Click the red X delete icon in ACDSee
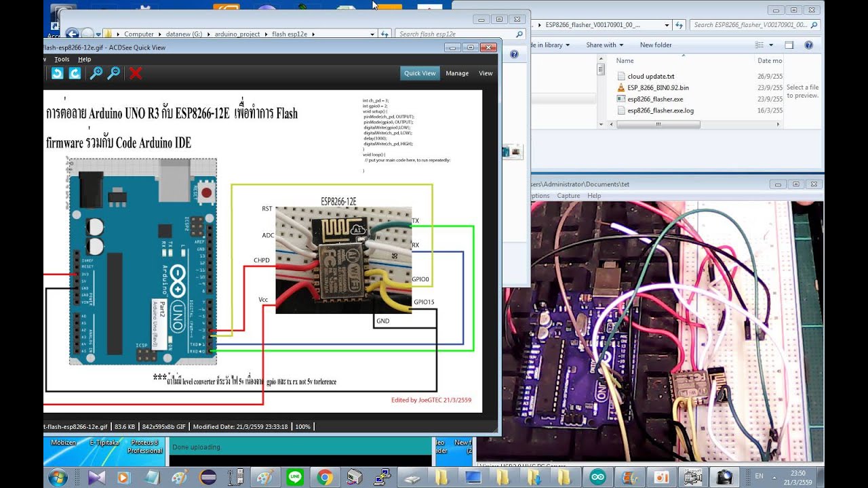The height and width of the screenshot is (488, 868). (136, 73)
